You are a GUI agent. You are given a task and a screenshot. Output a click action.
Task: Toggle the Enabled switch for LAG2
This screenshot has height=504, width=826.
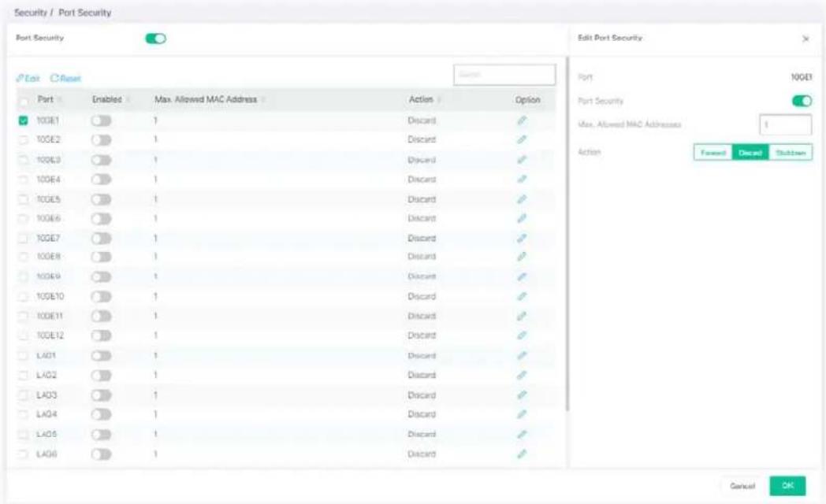coord(101,376)
